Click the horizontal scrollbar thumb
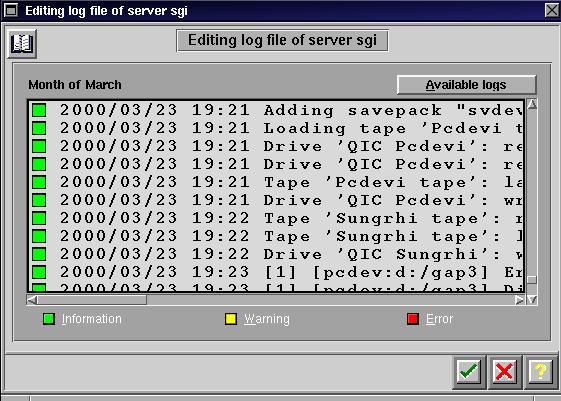561x401 pixels. (92, 300)
